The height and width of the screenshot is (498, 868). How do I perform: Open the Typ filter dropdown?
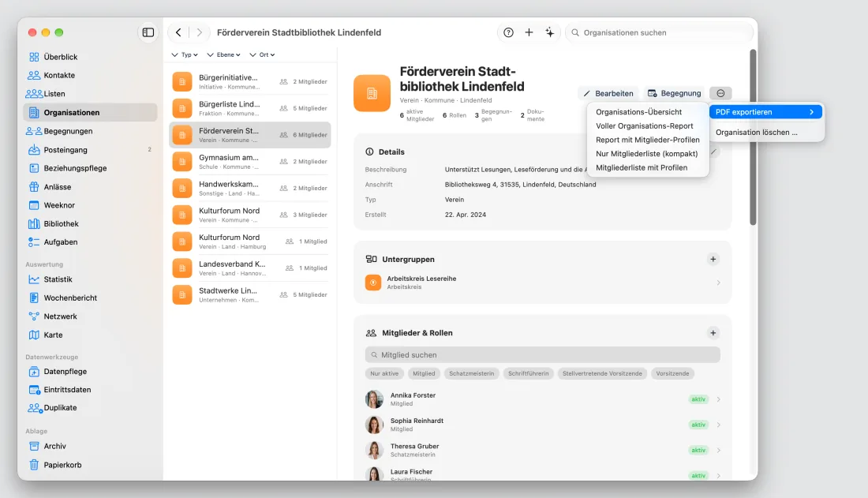tap(185, 54)
